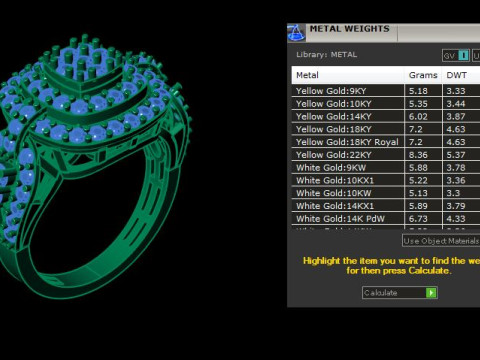Image resolution: width=480 pixels, height=360 pixels.
Task: Toggle the GV switch
Action: [x=456, y=56]
